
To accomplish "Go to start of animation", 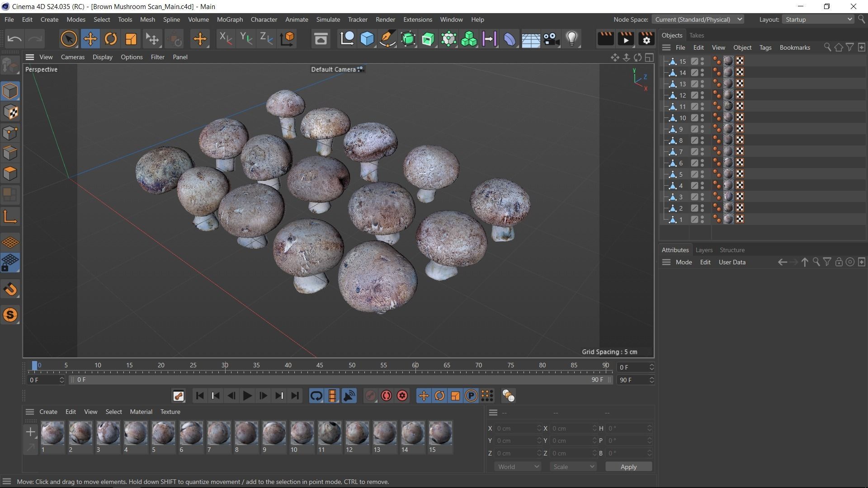I will [x=199, y=396].
